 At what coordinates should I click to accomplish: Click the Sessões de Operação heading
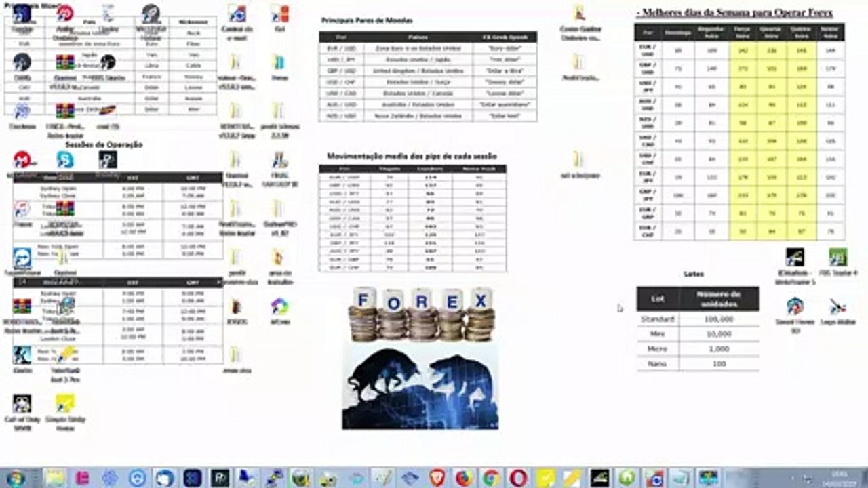click(104, 144)
